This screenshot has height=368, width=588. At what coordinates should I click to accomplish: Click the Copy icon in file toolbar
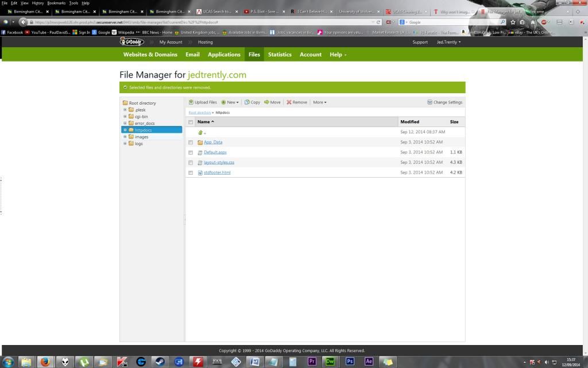(x=247, y=102)
